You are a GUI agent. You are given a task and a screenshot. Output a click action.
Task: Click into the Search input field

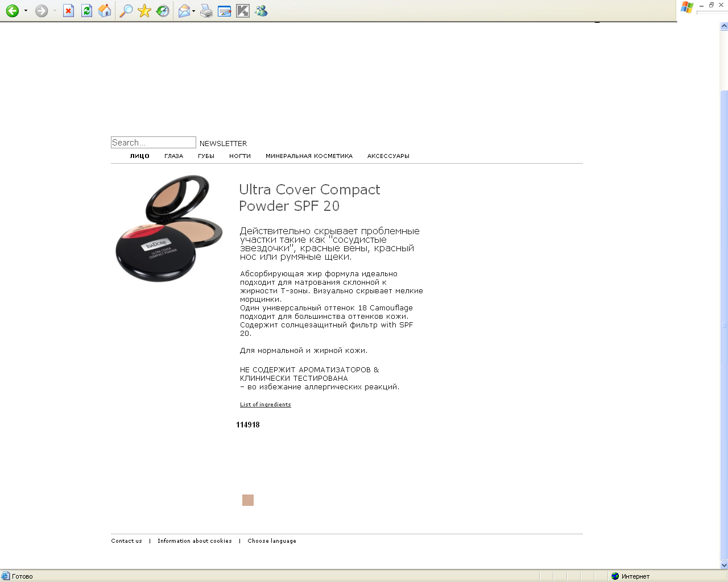(x=154, y=143)
